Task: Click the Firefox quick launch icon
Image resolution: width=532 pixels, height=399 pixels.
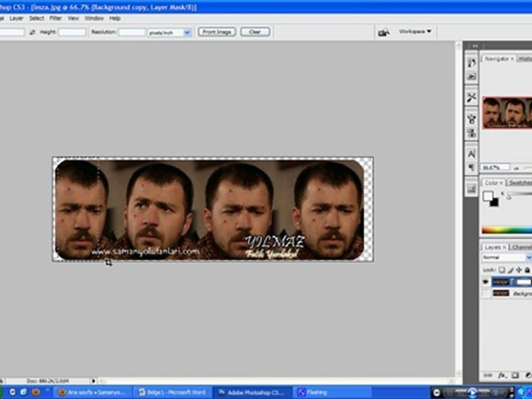Action: 35,392
